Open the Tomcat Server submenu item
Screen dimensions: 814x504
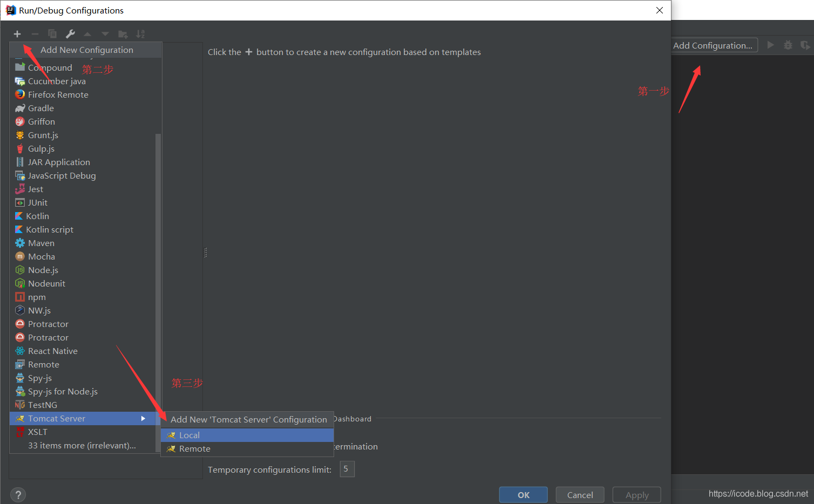click(82, 418)
